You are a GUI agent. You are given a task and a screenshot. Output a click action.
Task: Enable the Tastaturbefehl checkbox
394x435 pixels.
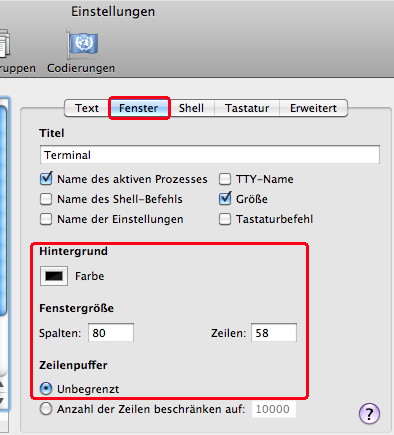coord(225,219)
